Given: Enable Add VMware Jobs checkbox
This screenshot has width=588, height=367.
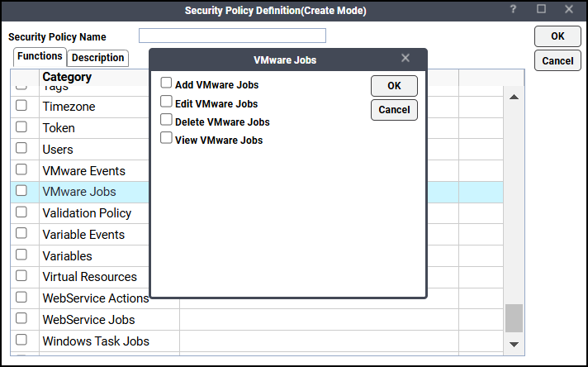Looking at the screenshot, I should [x=167, y=83].
